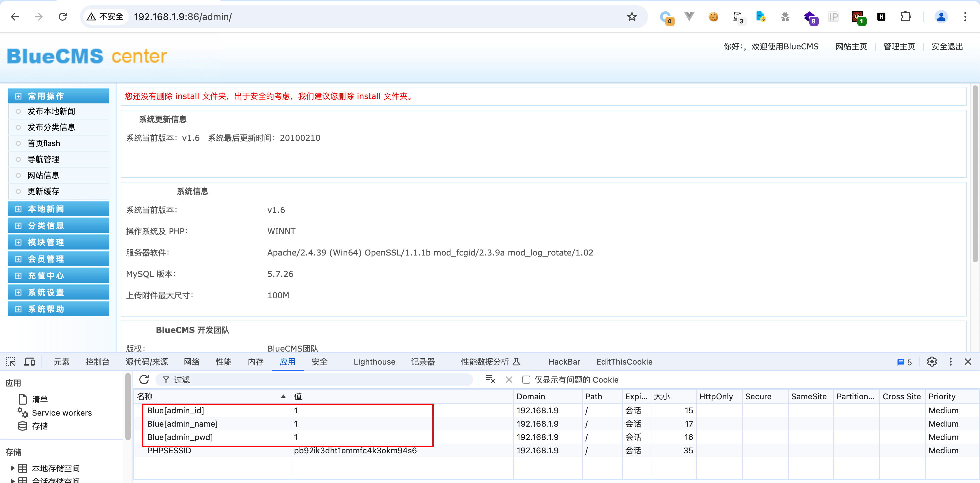Open the Extensions puzzle-piece menu
Screen dimensions: 980x483
[905, 17]
